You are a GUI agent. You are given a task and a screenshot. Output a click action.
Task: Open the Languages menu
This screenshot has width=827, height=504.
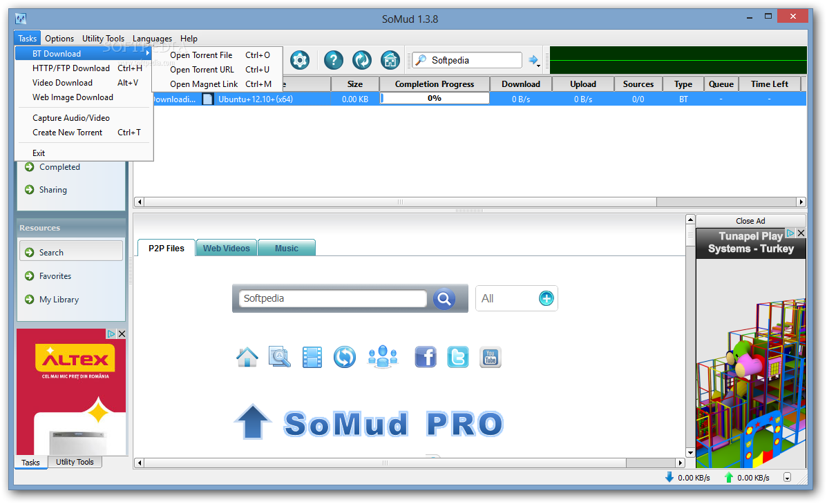click(153, 39)
